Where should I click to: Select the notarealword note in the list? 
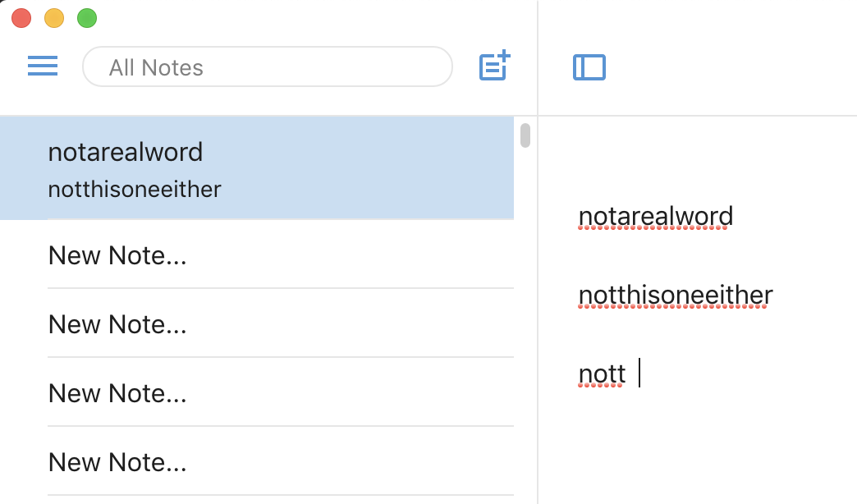[125, 152]
